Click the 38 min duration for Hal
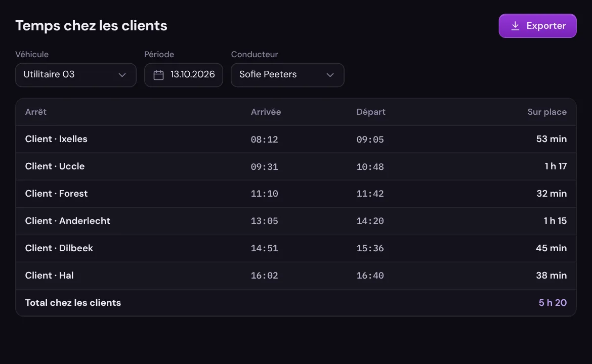 coord(551,276)
